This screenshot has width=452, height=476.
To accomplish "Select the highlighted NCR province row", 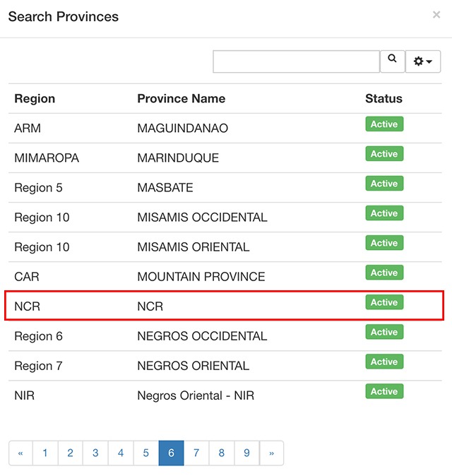I will tap(225, 305).
